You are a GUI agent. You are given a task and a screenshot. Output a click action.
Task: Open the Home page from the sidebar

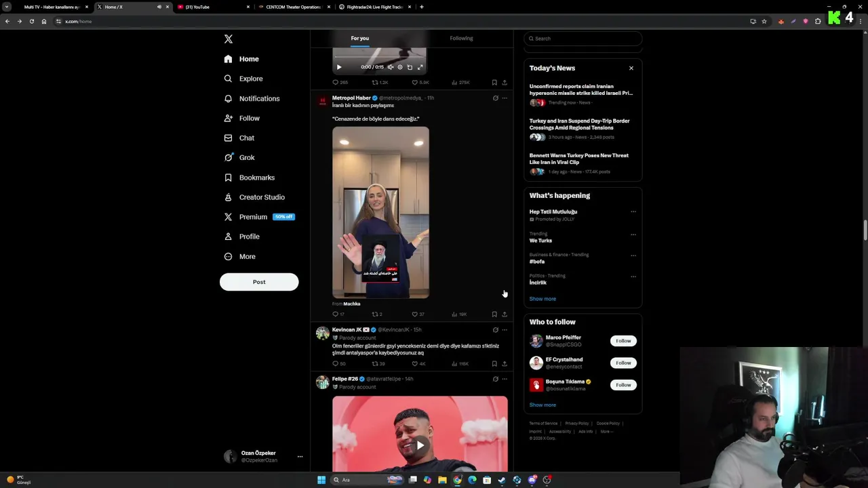click(x=241, y=59)
